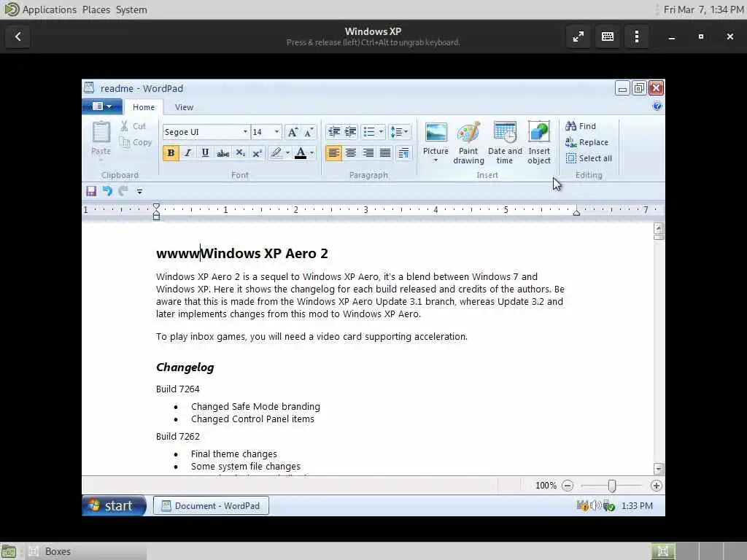Click zoom in plus button

tap(656, 486)
